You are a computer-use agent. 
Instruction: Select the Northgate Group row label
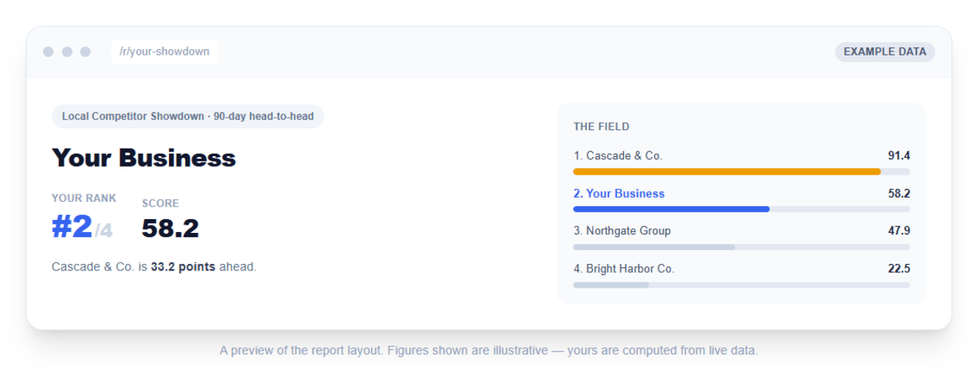point(621,230)
